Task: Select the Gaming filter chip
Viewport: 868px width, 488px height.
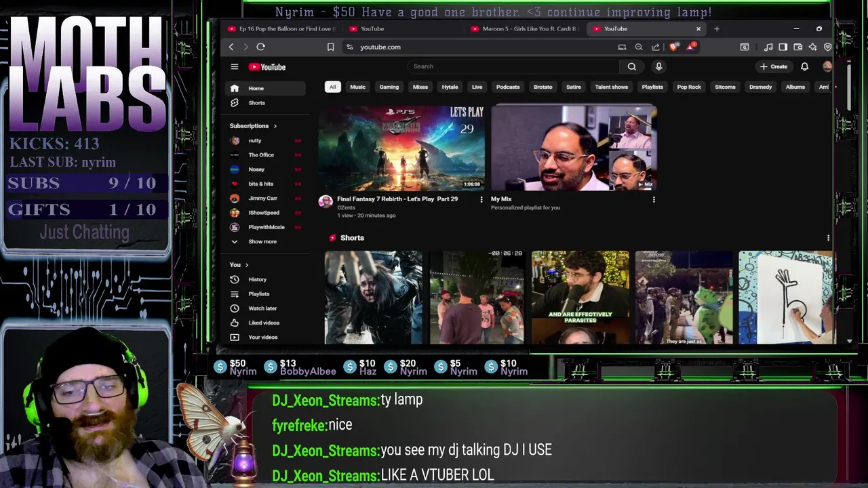Action: tap(389, 87)
